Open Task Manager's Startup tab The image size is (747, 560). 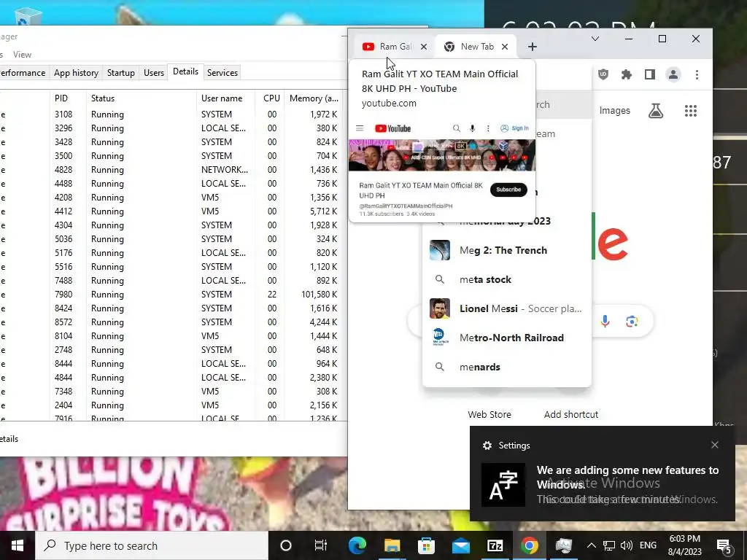[120, 73]
